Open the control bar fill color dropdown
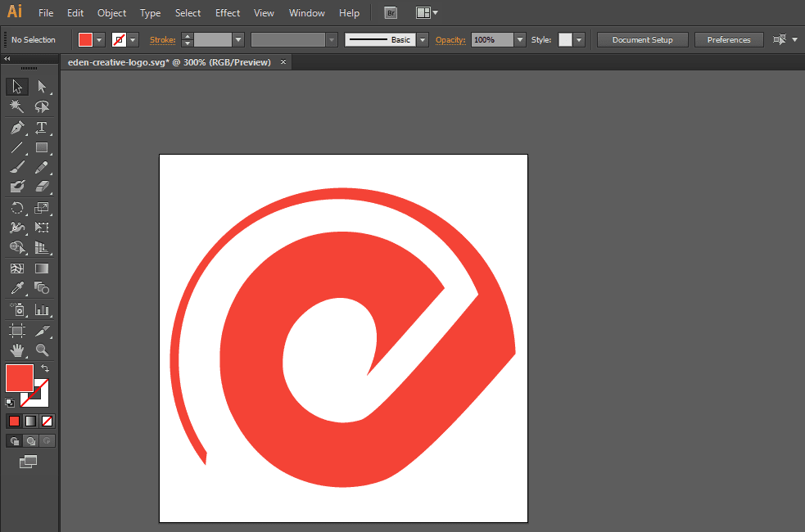The width and height of the screenshot is (805, 532). (99, 39)
